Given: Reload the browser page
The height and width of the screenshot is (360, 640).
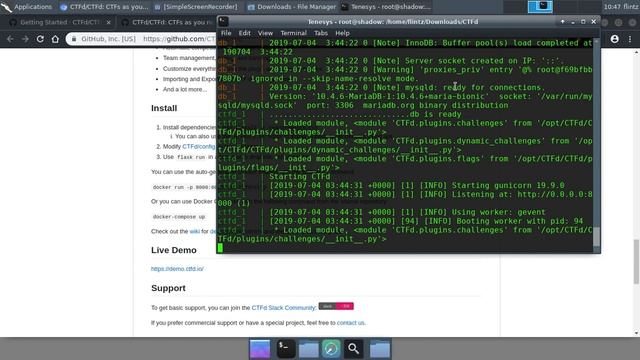Looking at the screenshot, I should coord(40,39).
